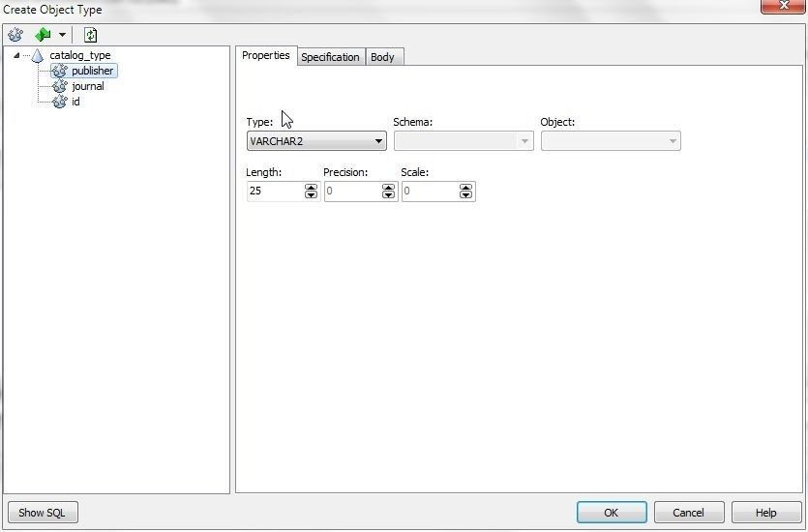808x532 pixels.
Task: Select the publisher attribute
Action: [x=92, y=71]
